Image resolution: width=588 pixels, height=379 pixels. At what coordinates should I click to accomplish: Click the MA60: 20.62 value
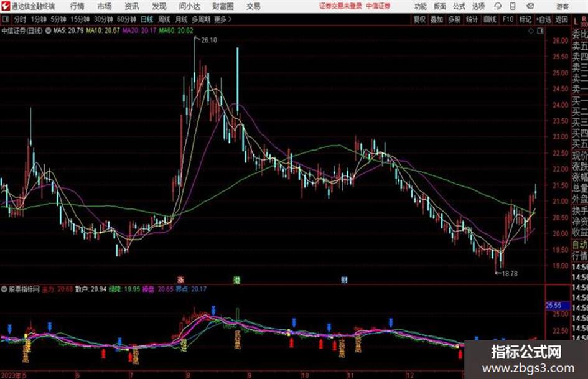(176, 30)
